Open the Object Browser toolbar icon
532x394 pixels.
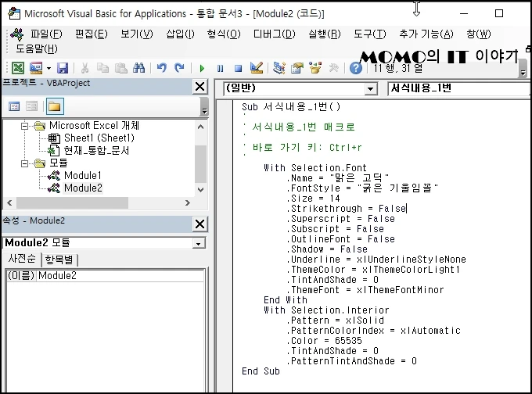click(x=315, y=68)
